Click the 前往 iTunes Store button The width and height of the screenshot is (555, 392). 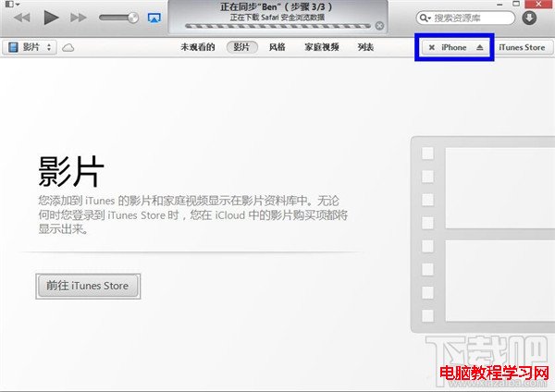tap(88, 286)
